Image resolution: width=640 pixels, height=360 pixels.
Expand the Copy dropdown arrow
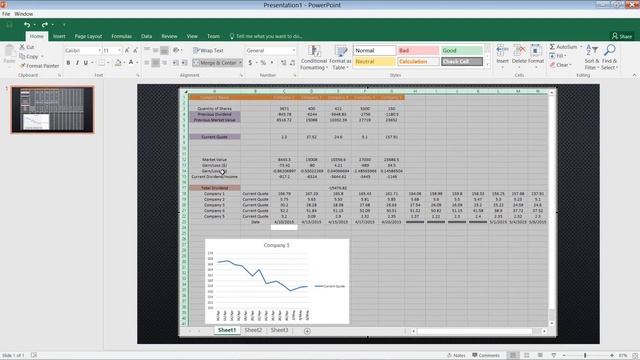pos(42,56)
